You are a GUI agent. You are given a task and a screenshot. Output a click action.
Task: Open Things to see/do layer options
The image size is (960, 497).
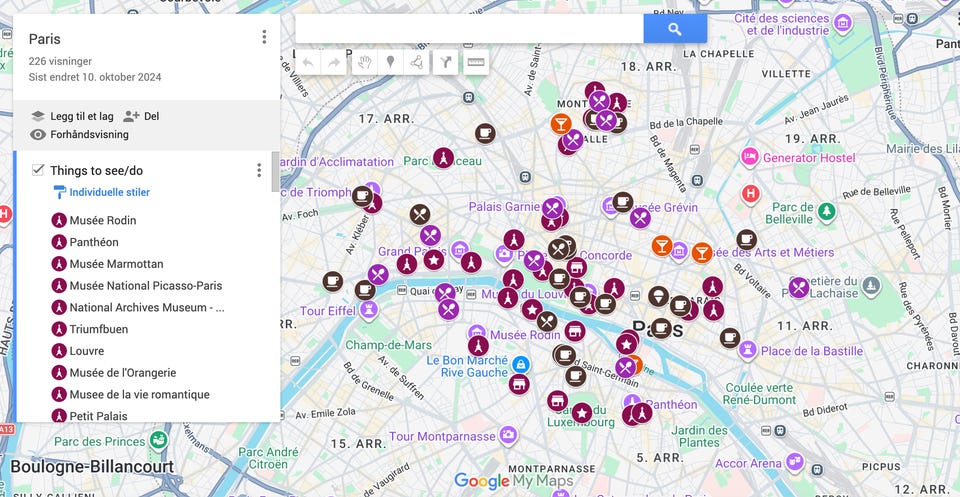pyautogui.click(x=259, y=170)
